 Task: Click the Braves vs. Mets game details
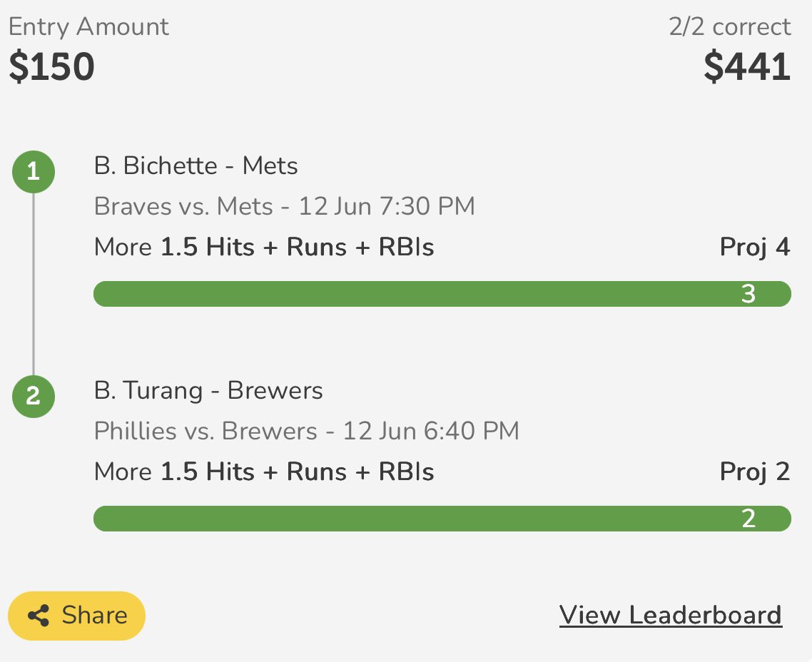point(284,207)
